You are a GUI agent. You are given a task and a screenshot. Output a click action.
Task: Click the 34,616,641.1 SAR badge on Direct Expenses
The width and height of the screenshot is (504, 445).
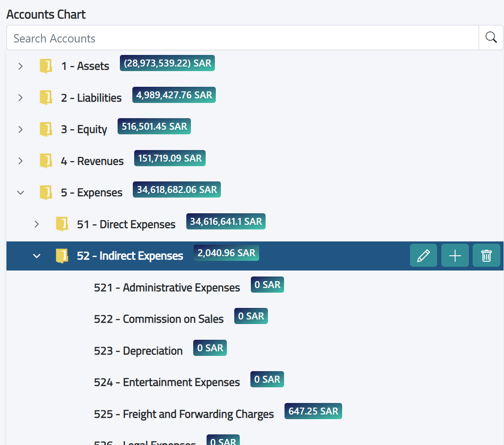tap(225, 221)
